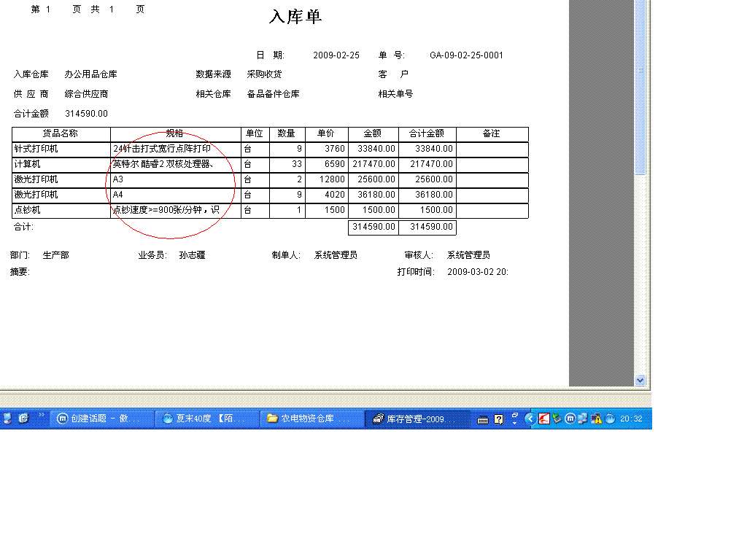Click the Maxthon tray icon
Screen dimensions: 747x560
(x=570, y=419)
